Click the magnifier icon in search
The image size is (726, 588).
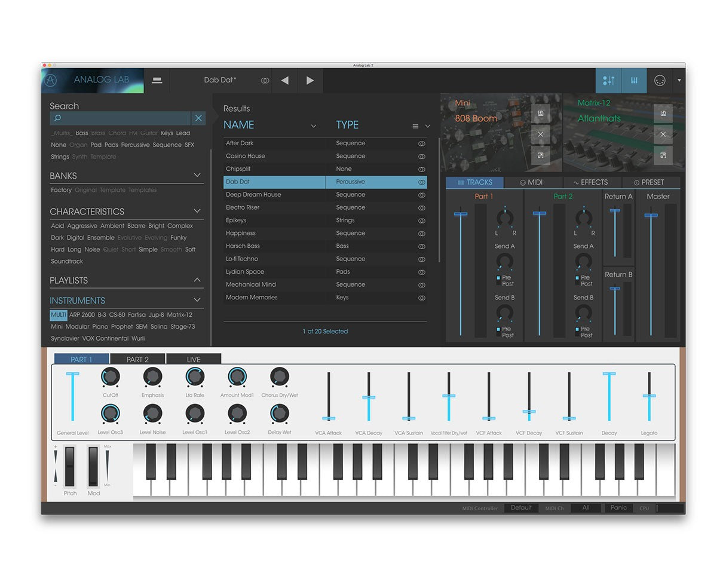57,118
